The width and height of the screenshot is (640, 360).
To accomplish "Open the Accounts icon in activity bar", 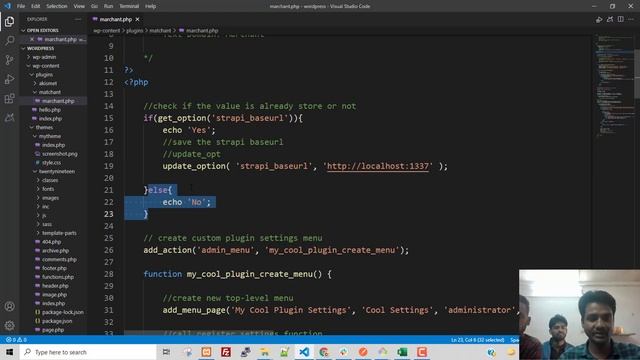I will pos(9,306).
